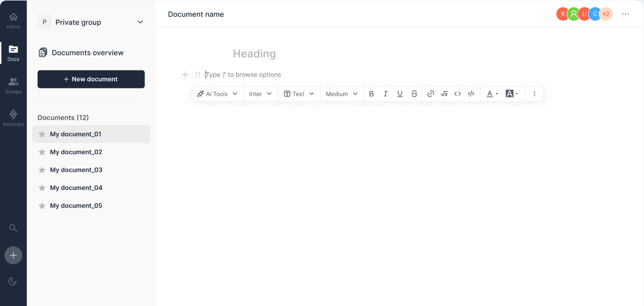Apply inline code formatting
The image size is (644, 306).
pos(458,94)
